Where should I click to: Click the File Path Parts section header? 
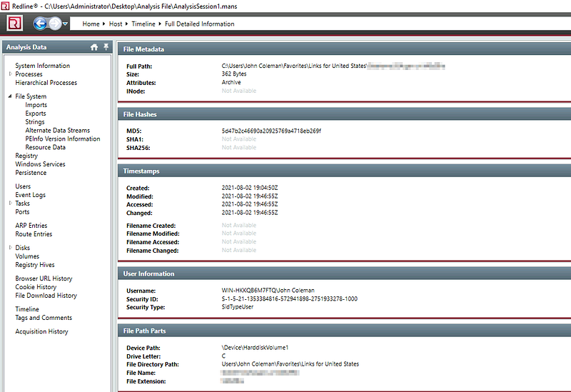344,331
